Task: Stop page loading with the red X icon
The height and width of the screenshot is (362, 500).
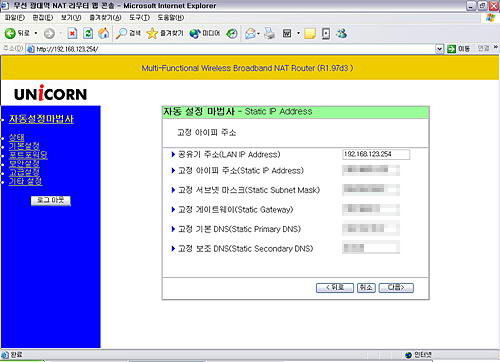Action: 72,33
